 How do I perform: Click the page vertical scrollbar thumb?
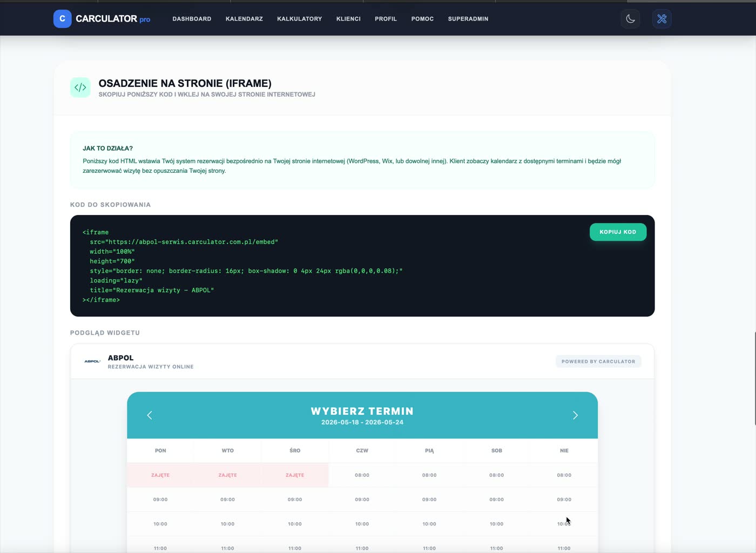(x=754, y=378)
